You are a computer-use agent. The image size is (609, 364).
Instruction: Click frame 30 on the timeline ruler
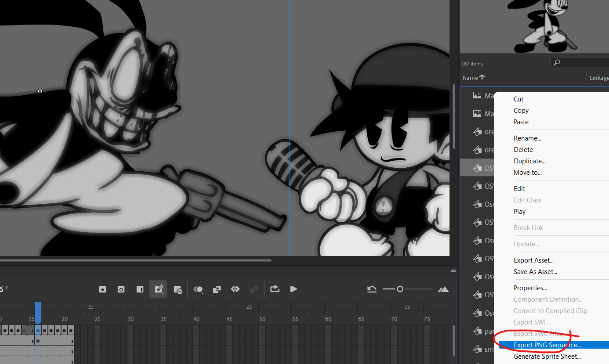tap(130, 319)
